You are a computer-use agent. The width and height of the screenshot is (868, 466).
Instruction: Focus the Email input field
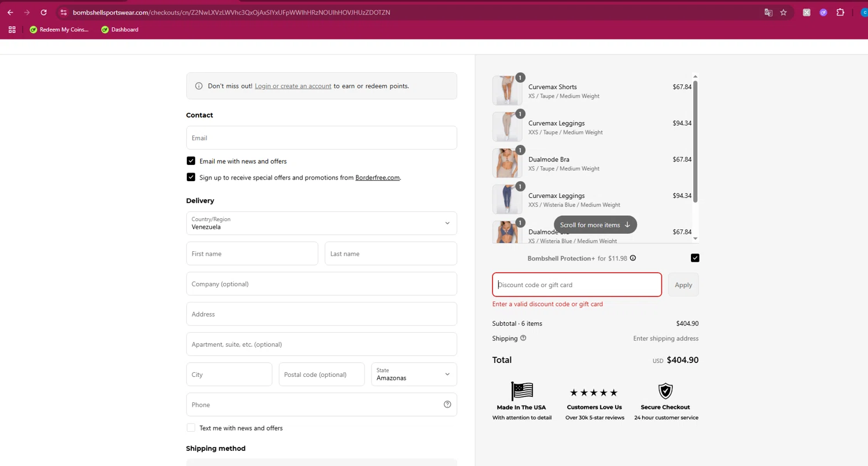tap(321, 138)
